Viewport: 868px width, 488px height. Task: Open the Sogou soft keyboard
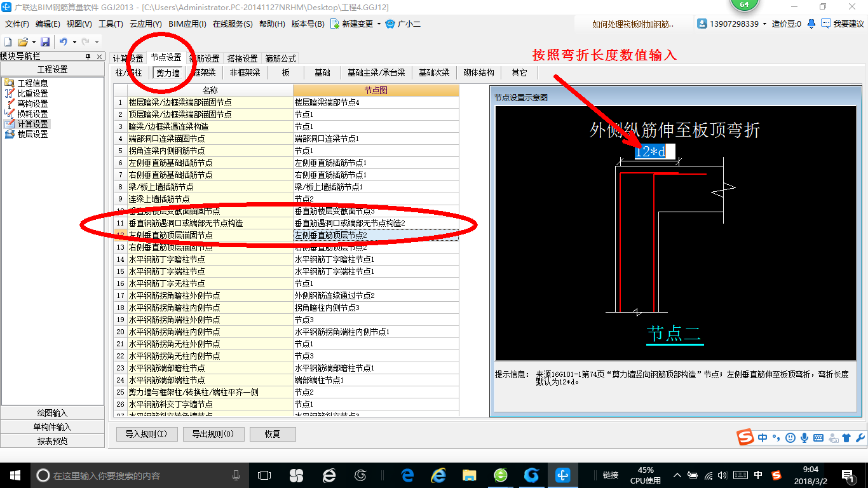click(x=818, y=438)
